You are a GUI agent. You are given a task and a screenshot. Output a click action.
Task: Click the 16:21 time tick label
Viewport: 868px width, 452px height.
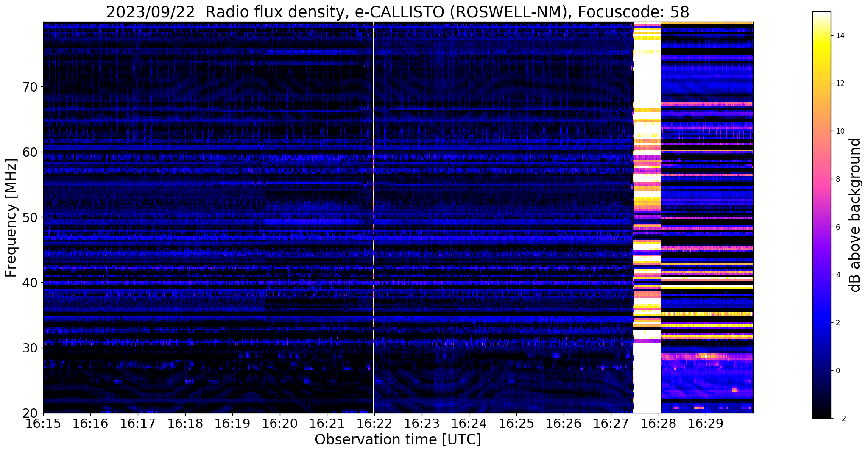click(327, 423)
